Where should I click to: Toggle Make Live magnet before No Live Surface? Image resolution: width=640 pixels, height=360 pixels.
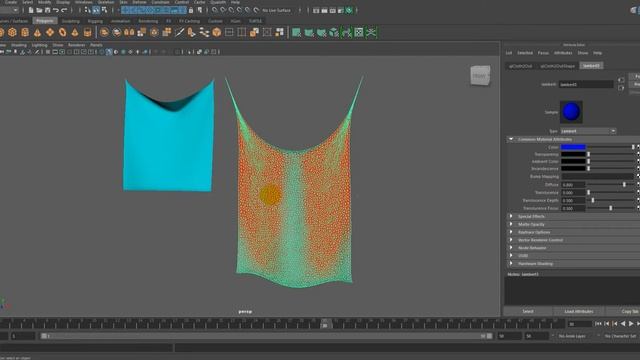[256, 10]
